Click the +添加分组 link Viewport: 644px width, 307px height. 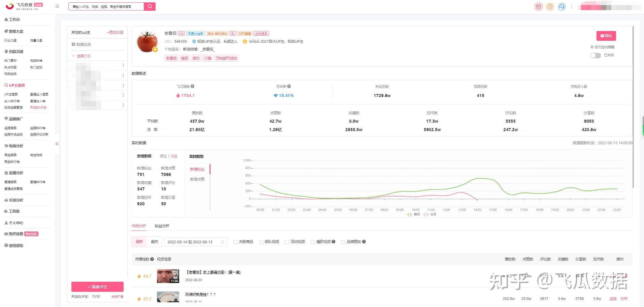115,32
